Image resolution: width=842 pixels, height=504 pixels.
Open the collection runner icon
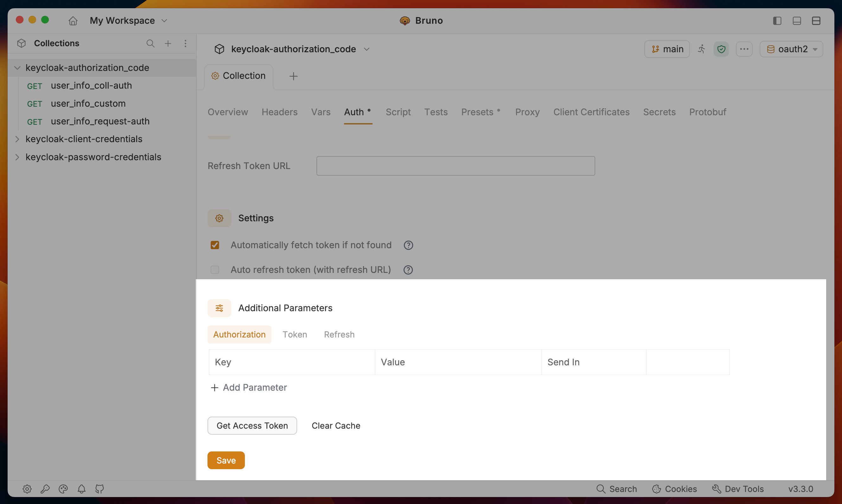pyautogui.click(x=702, y=49)
